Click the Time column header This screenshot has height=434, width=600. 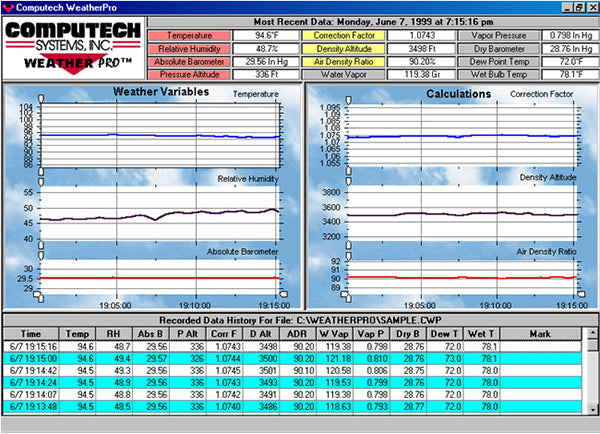click(32, 334)
